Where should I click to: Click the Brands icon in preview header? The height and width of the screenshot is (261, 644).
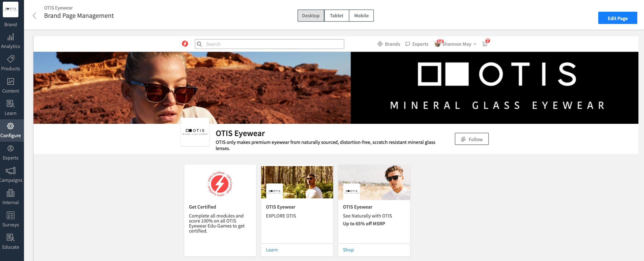(x=380, y=44)
